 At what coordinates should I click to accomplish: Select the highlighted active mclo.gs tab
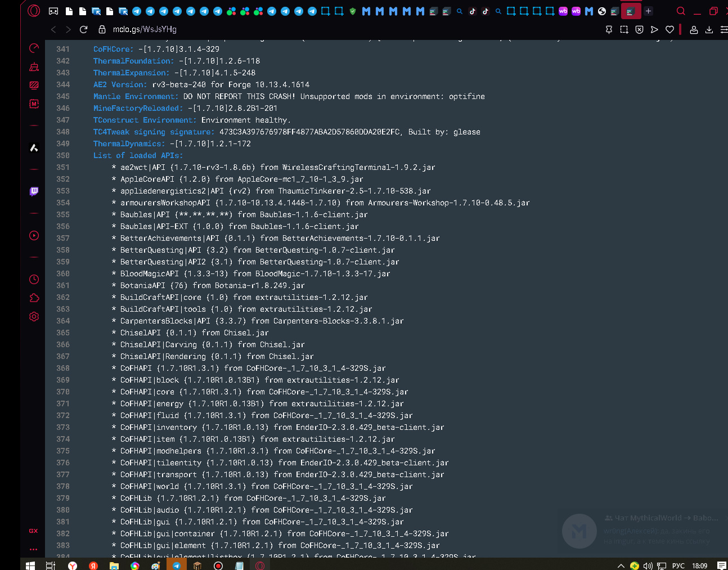click(631, 11)
